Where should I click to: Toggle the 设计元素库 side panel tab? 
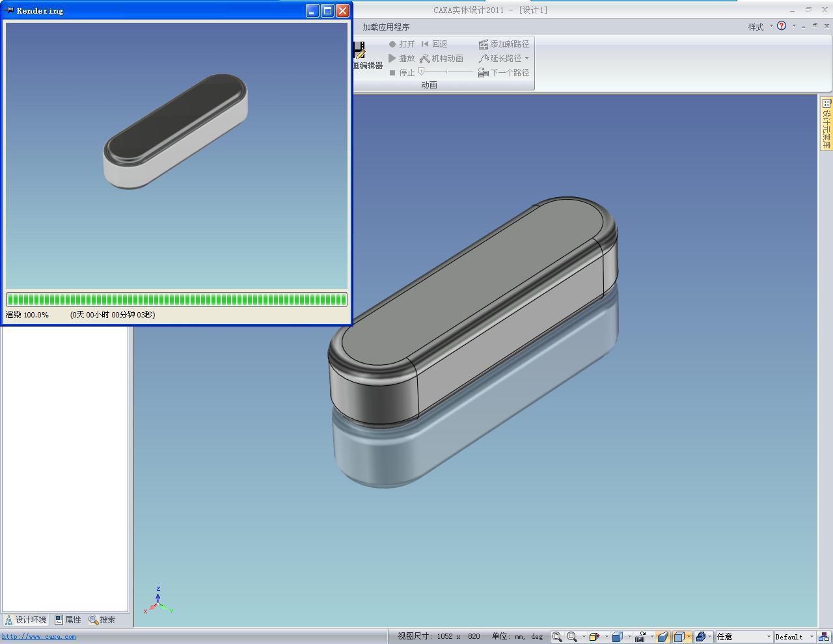click(826, 124)
